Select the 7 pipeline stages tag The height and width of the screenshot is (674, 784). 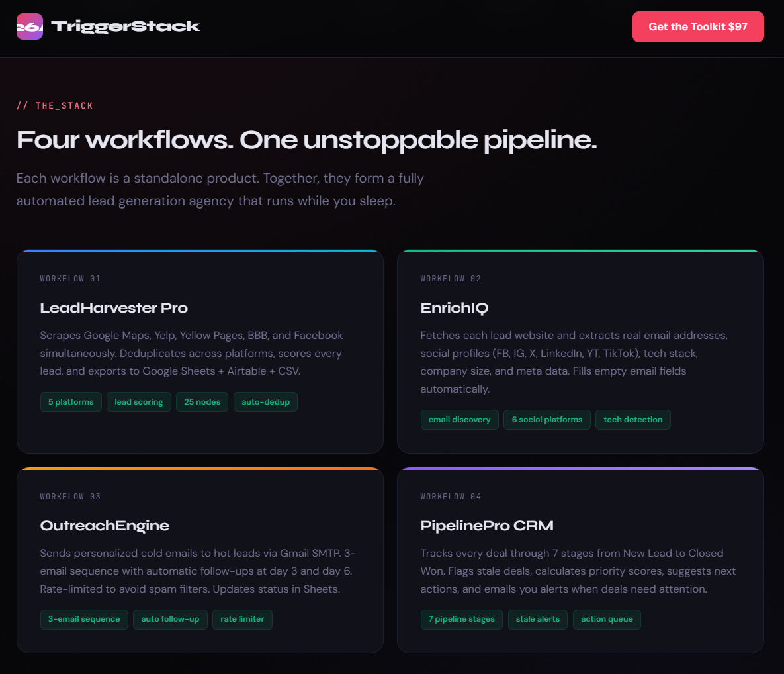click(461, 619)
